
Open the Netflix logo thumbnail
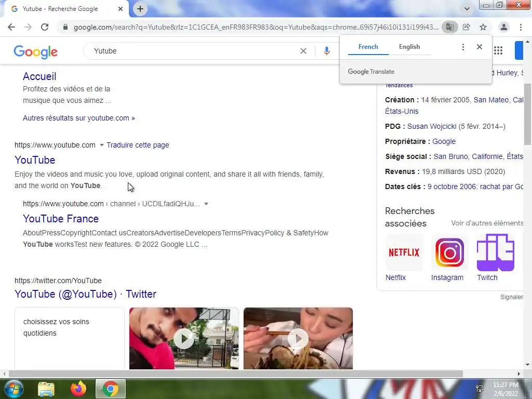404,252
